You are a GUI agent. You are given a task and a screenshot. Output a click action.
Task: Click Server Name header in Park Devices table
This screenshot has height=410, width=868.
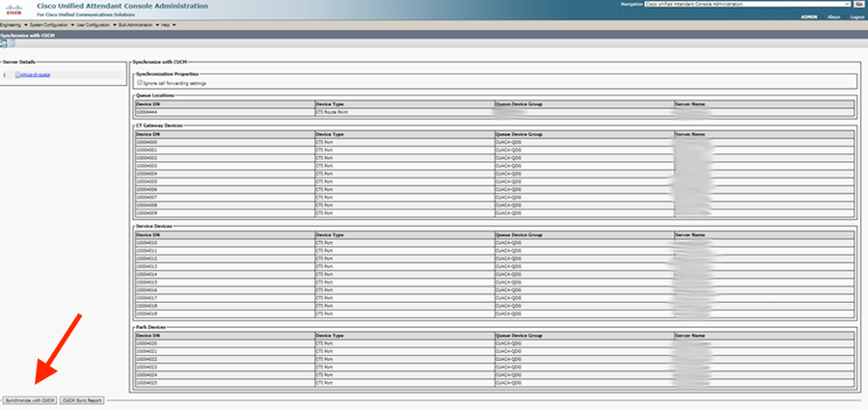764,336
